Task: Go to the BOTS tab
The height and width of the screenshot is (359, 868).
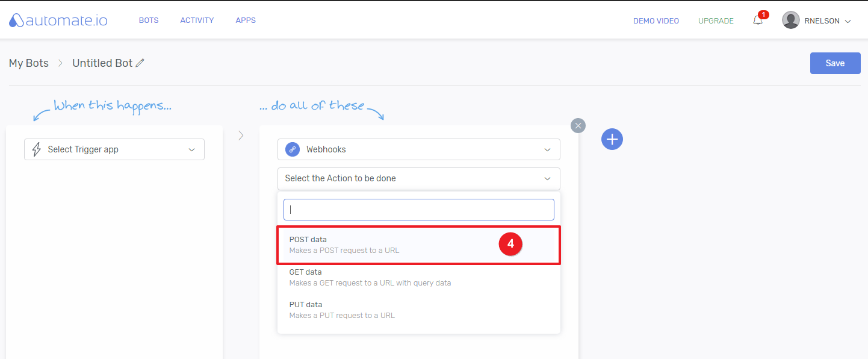Action: pyautogui.click(x=149, y=20)
